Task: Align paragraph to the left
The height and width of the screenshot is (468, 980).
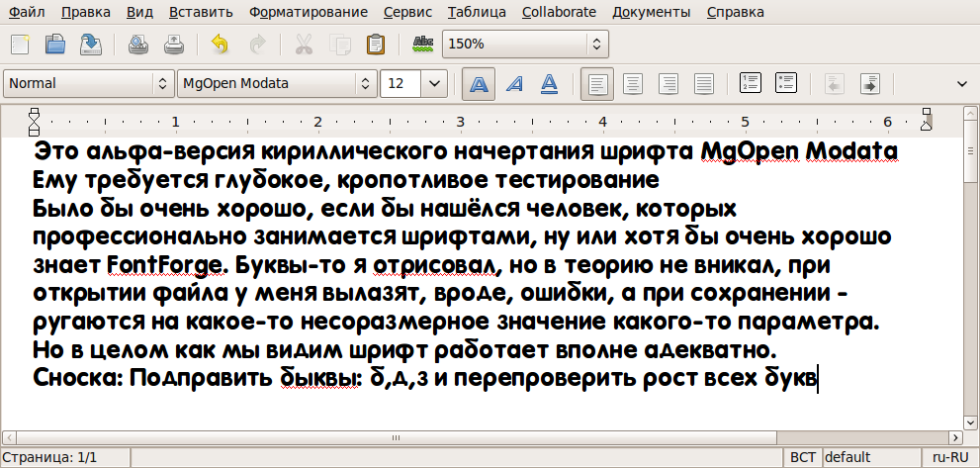Action: pyautogui.click(x=597, y=84)
